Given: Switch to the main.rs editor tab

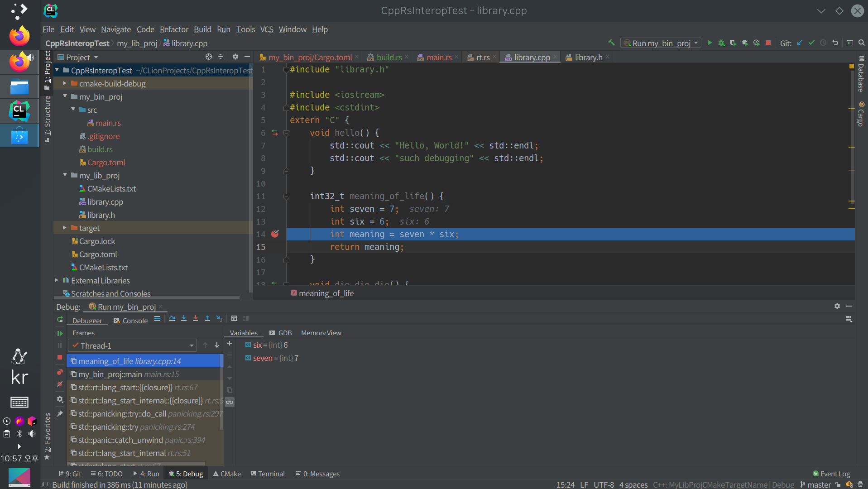Looking at the screenshot, I should click(x=438, y=57).
